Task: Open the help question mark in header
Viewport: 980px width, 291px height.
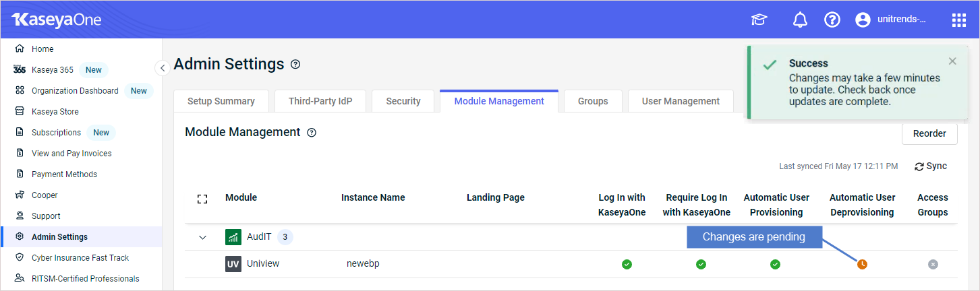Action: pyautogui.click(x=832, y=20)
